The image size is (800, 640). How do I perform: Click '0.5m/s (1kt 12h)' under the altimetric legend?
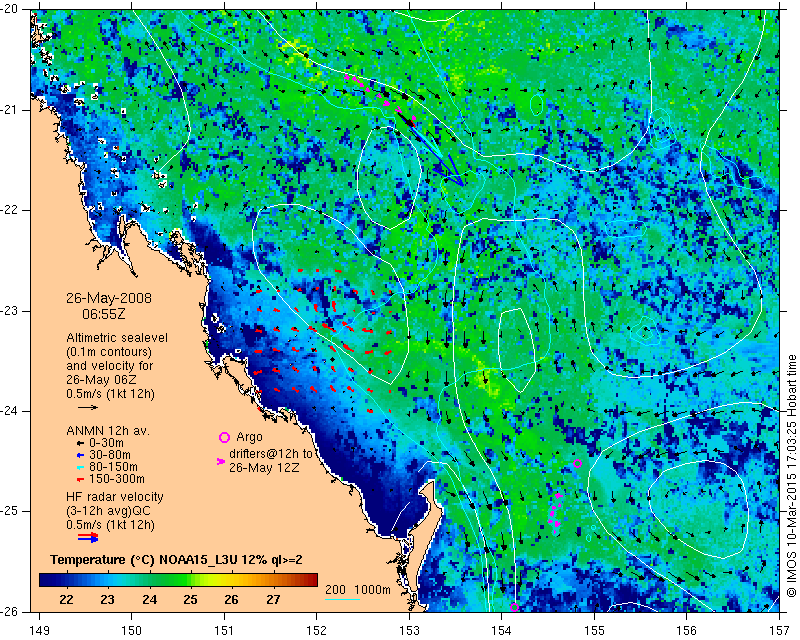tap(110, 394)
